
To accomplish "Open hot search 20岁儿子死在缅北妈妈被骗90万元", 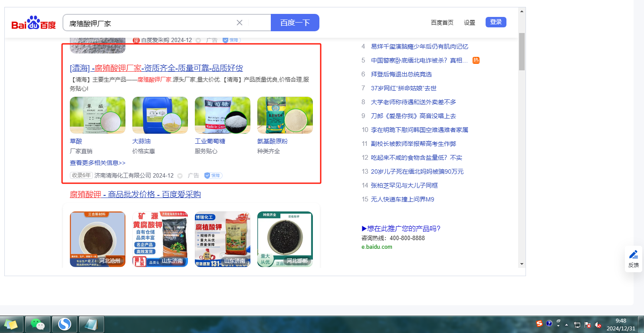I will click(417, 171).
